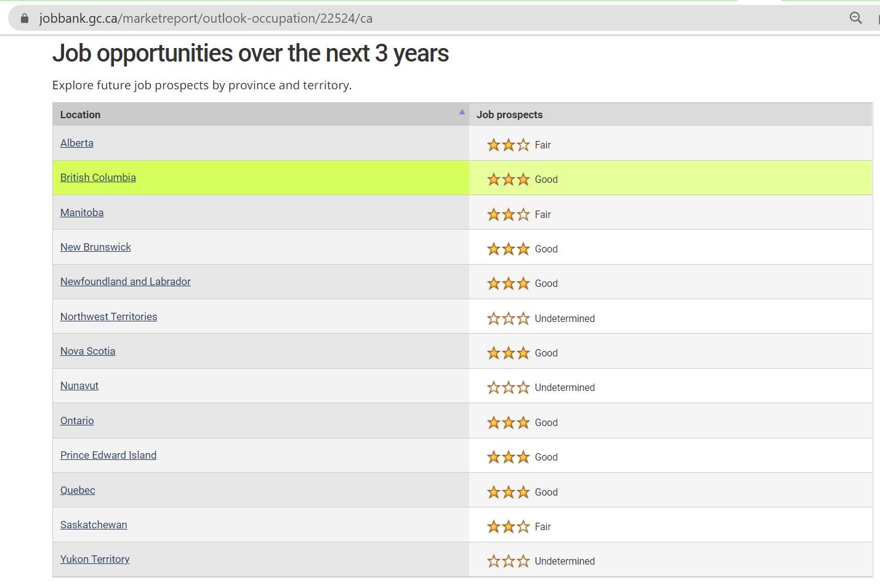
Task: Click the jobbank.gc.ca URL address field
Action: point(206,18)
